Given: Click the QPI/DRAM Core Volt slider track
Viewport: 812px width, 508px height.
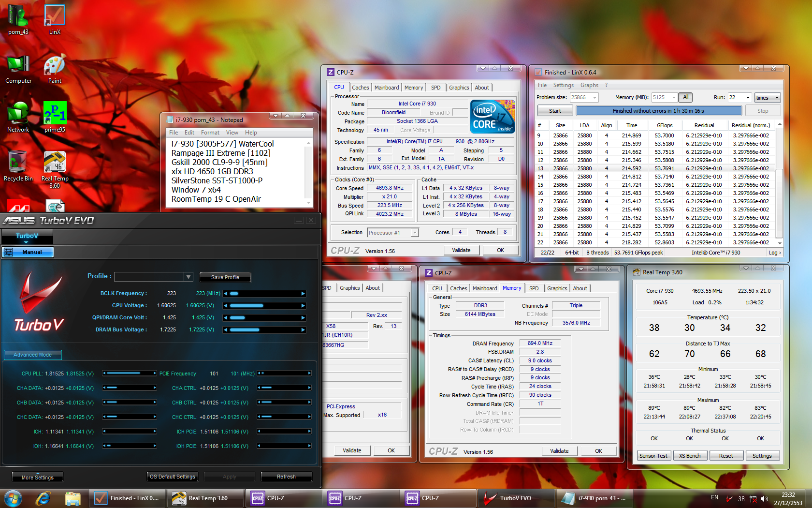Looking at the screenshot, I should point(264,318).
